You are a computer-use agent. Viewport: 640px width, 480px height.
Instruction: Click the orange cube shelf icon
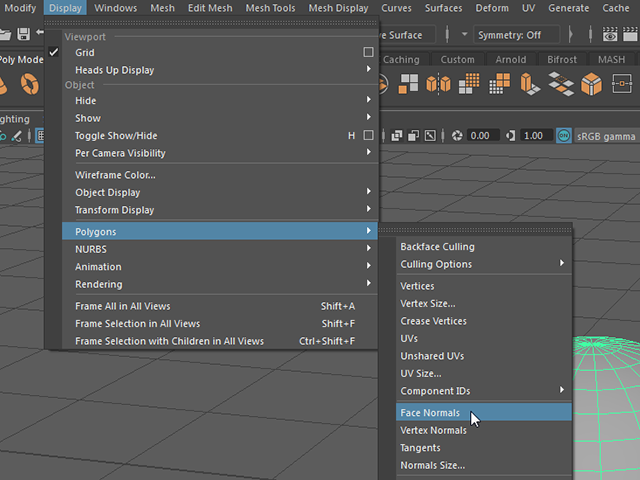click(x=591, y=84)
